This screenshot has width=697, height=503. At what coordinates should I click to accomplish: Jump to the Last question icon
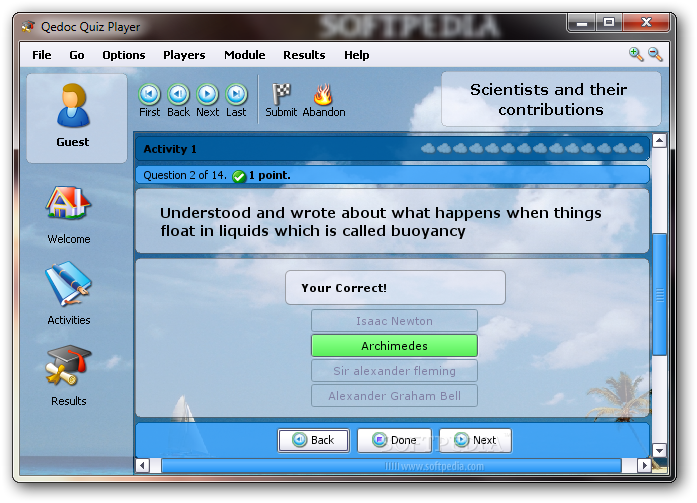[x=236, y=94]
